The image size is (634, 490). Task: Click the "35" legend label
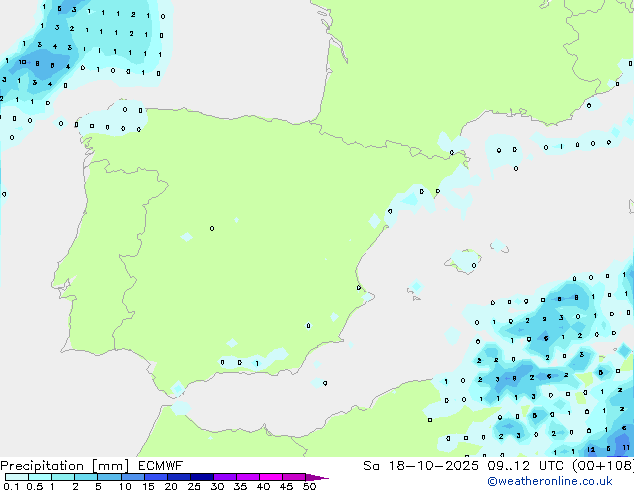click(x=241, y=486)
